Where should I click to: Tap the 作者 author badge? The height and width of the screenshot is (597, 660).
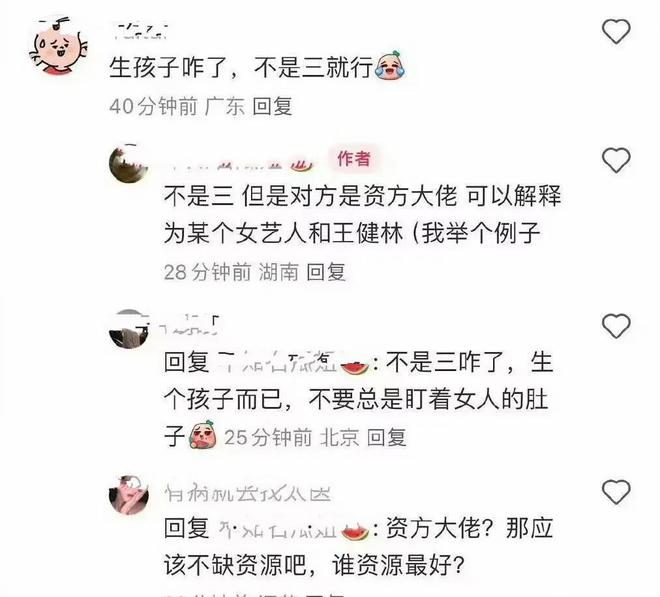tap(354, 159)
